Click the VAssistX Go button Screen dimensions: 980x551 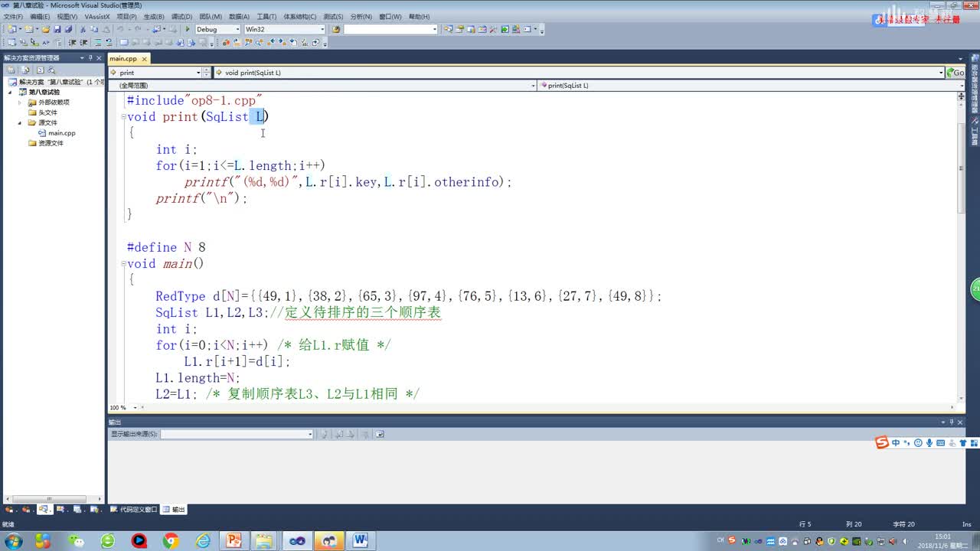(x=955, y=73)
